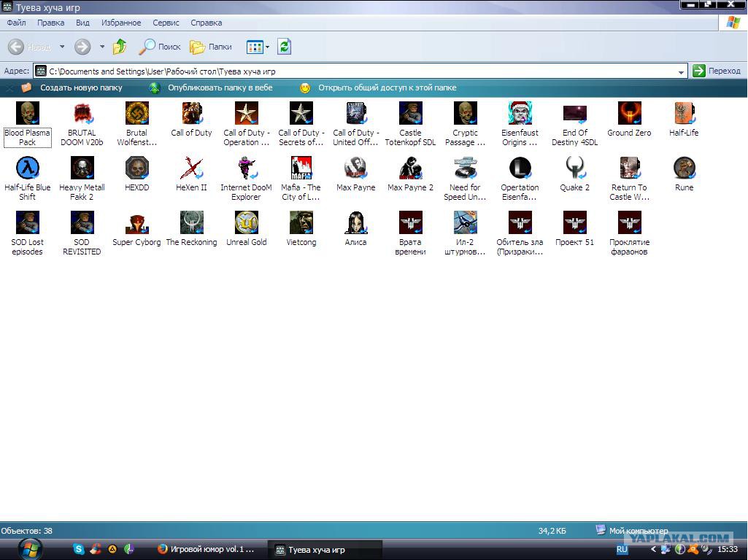The width and height of the screenshot is (748, 560).
Task: Select the Mafia shortcut icon
Action: pyautogui.click(x=301, y=168)
